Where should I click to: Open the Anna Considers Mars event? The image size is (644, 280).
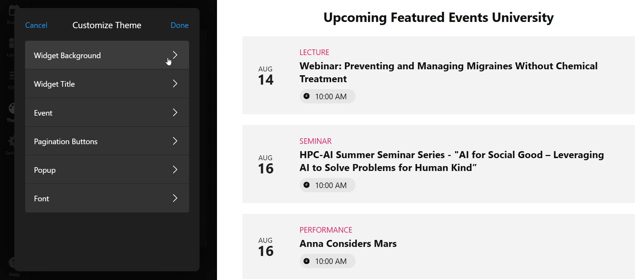348,243
